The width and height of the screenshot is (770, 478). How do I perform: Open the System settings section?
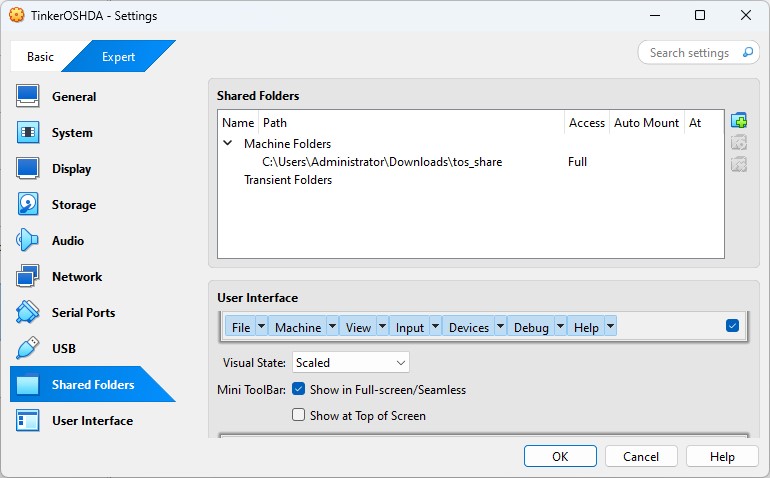click(x=92, y=133)
